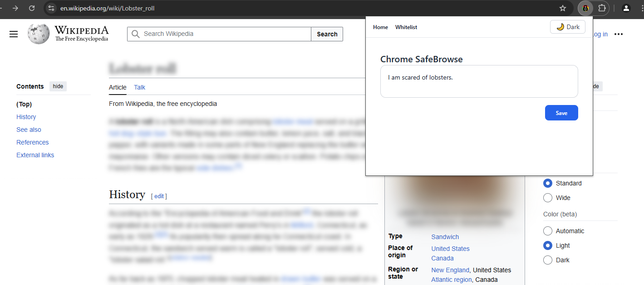
Task: Click the Chrome SafeBrowse extension icon
Action: [x=585, y=8]
